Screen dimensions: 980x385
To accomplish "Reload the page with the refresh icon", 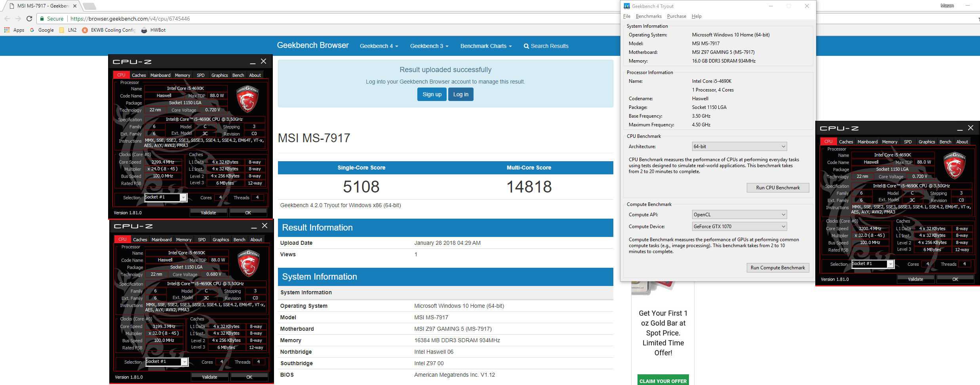I will [x=29, y=19].
